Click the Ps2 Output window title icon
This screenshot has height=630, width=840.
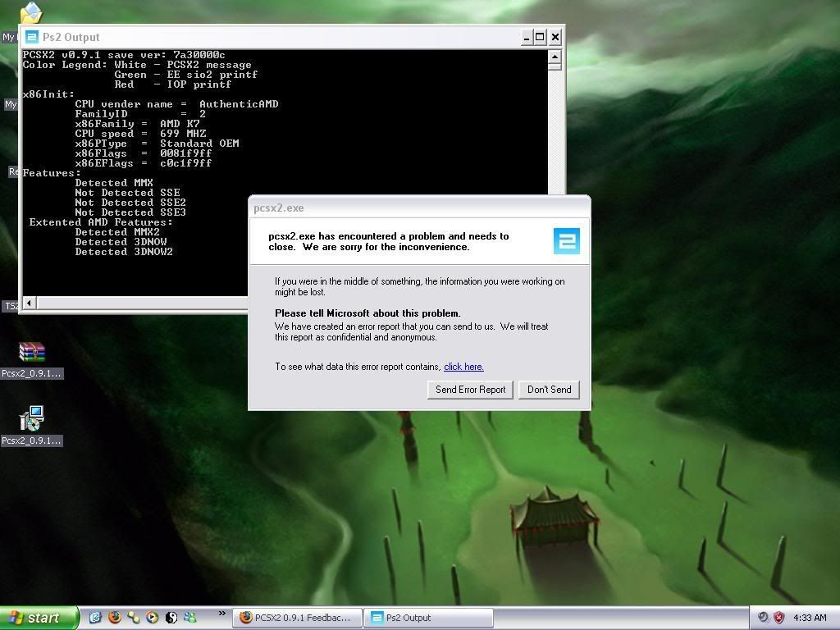click(32, 37)
